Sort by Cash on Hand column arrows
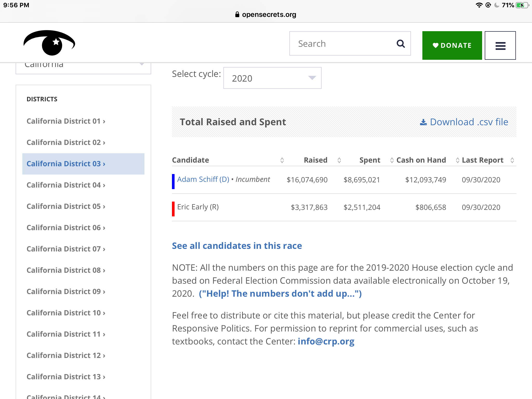This screenshot has width=532, height=399. click(x=457, y=160)
